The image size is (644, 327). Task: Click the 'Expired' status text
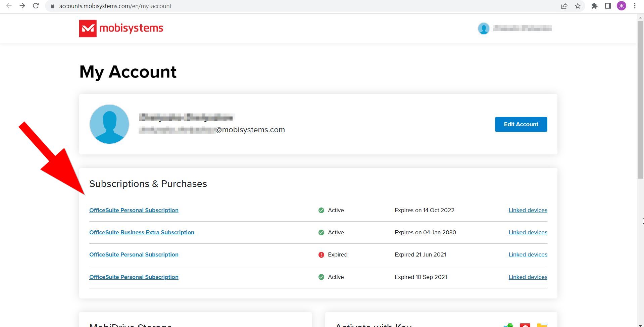click(x=338, y=254)
